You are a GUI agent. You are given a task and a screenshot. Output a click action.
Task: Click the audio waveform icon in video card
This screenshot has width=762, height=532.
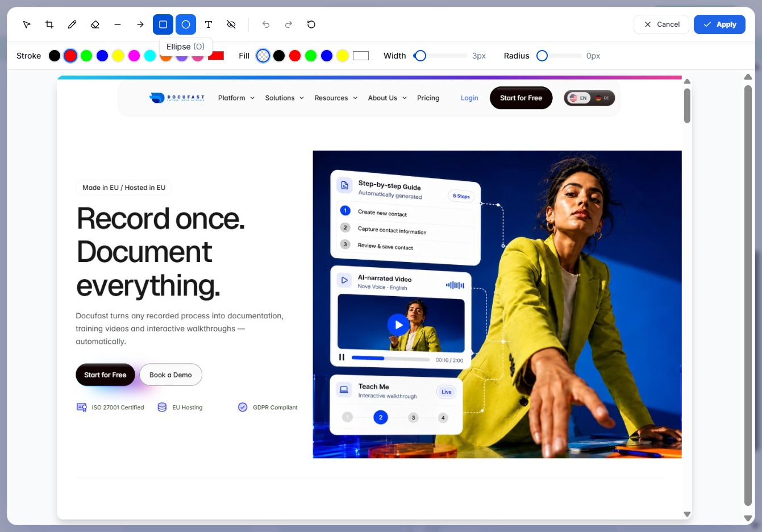tap(455, 285)
